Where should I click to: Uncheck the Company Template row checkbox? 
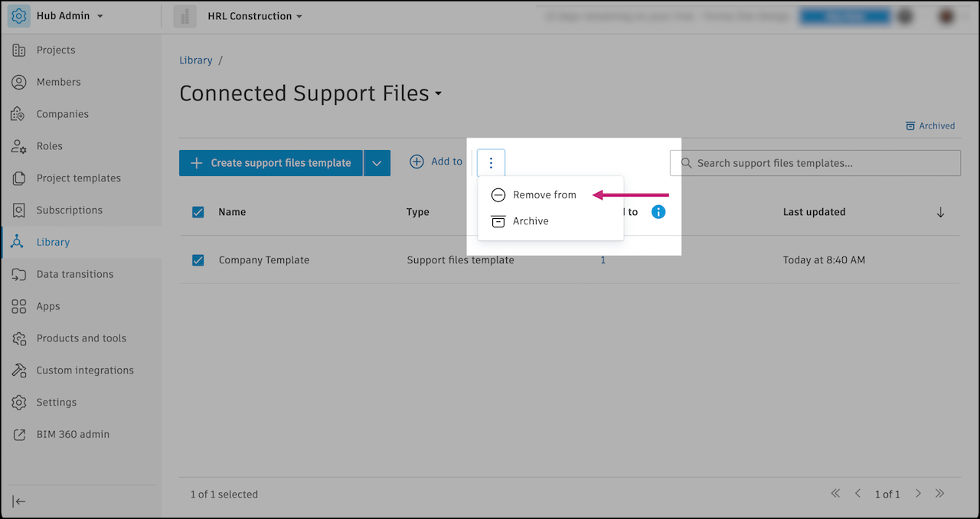(198, 260)
